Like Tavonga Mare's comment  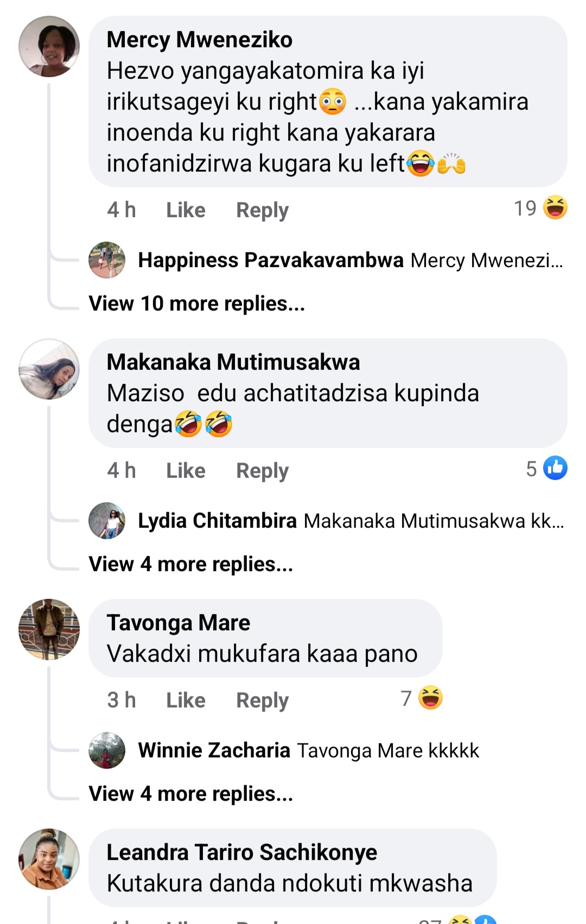[186, 700]
